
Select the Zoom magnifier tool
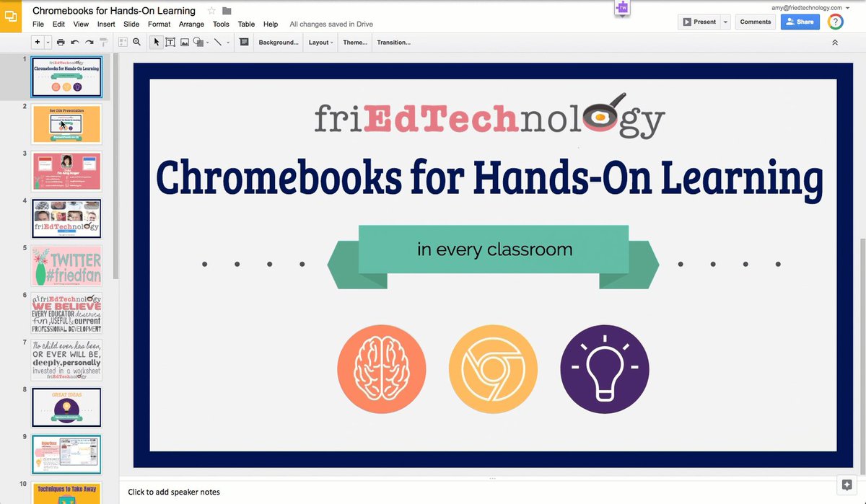click(136, 43)
